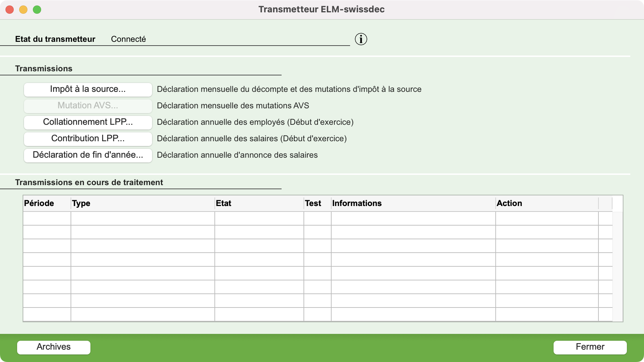Open the Impôt à la source declaration
Screen dimensions: 644x362
(88, 89)
